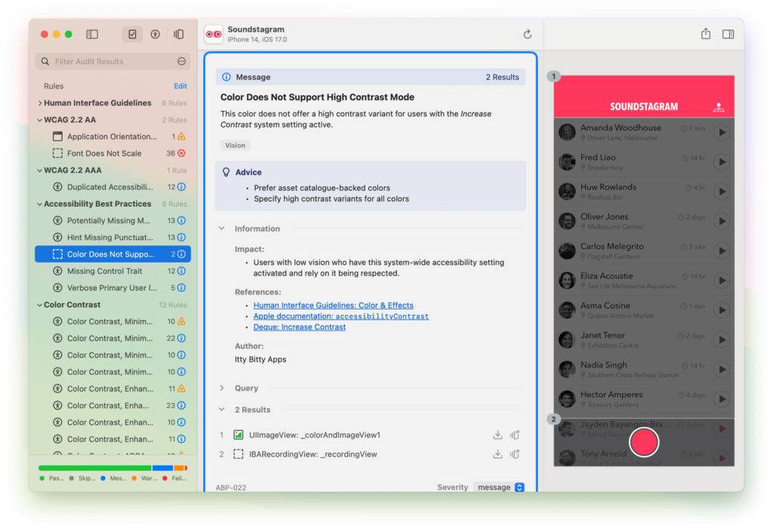This screenshot has width=773, height=532.
Task: Open Deque: Increase Contrast link
Action: point(299,327)
